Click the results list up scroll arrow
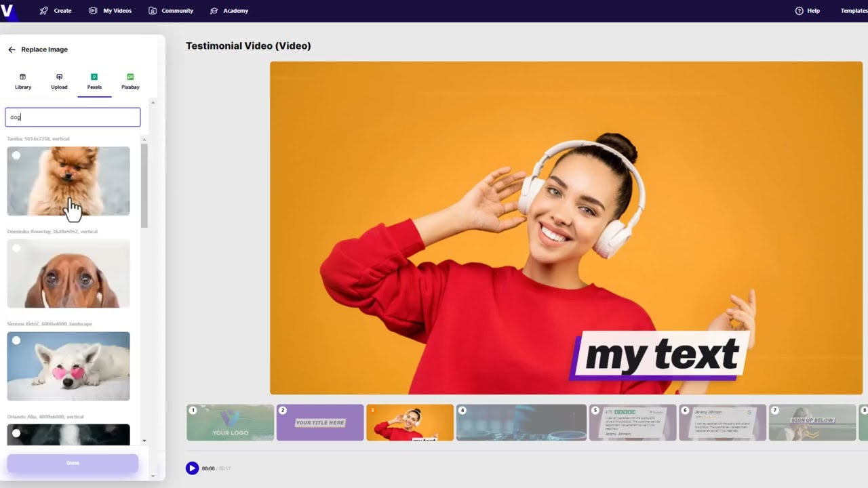868x488 pixels. pos(144,140)
